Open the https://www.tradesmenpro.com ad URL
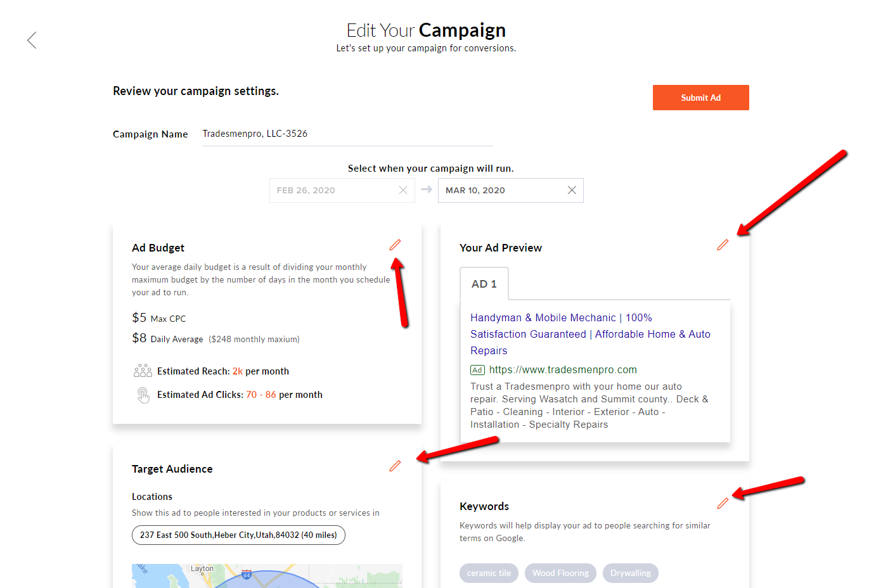The height and width of the screenshot is (588, 876). coord(563,369)
